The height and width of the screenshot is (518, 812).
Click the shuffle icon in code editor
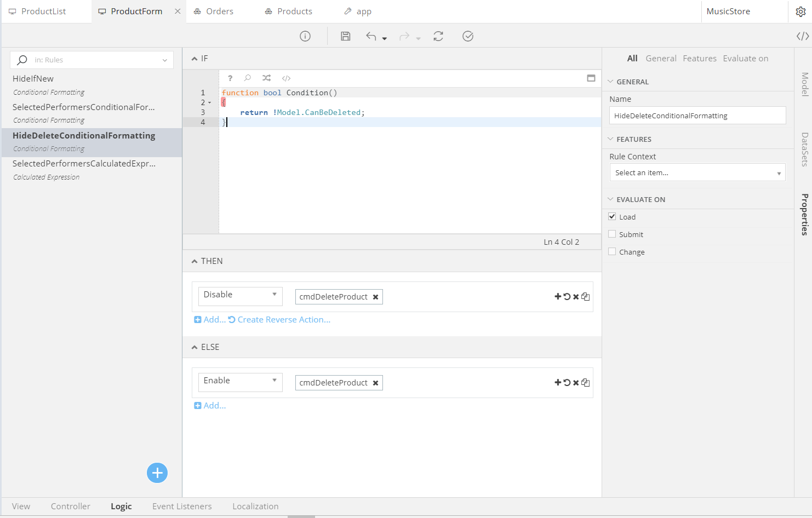(x=266, y=78)
